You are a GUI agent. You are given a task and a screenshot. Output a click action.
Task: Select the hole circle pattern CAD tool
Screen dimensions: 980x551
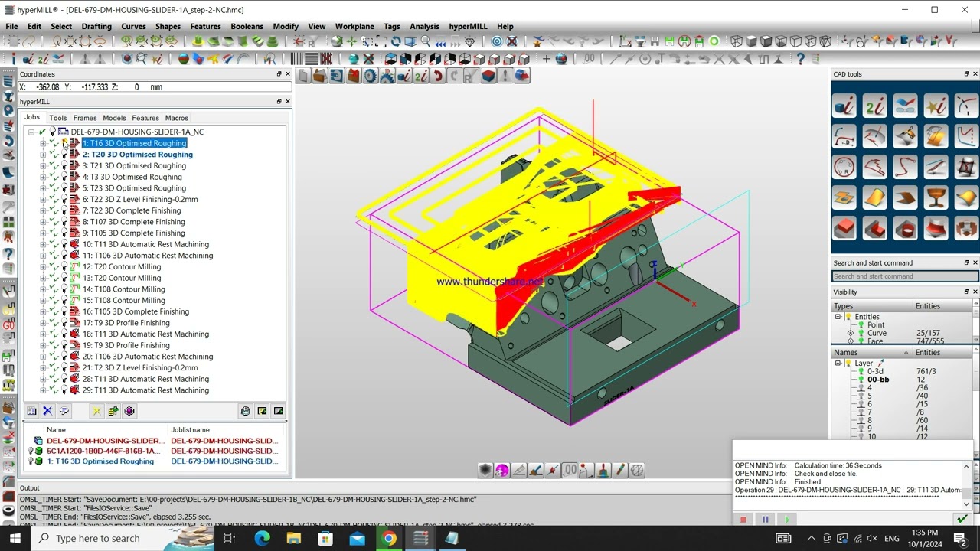point(844,167)
